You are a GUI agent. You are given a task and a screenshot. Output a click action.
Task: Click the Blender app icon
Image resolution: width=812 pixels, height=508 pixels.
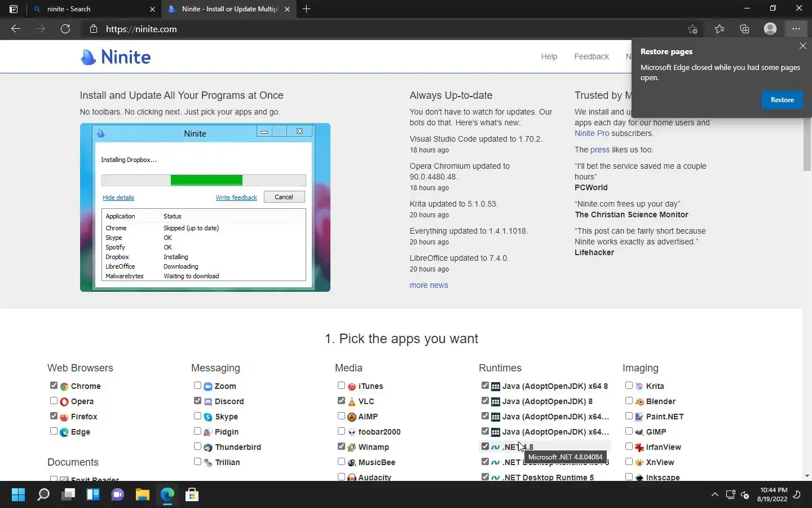(639, 402)
